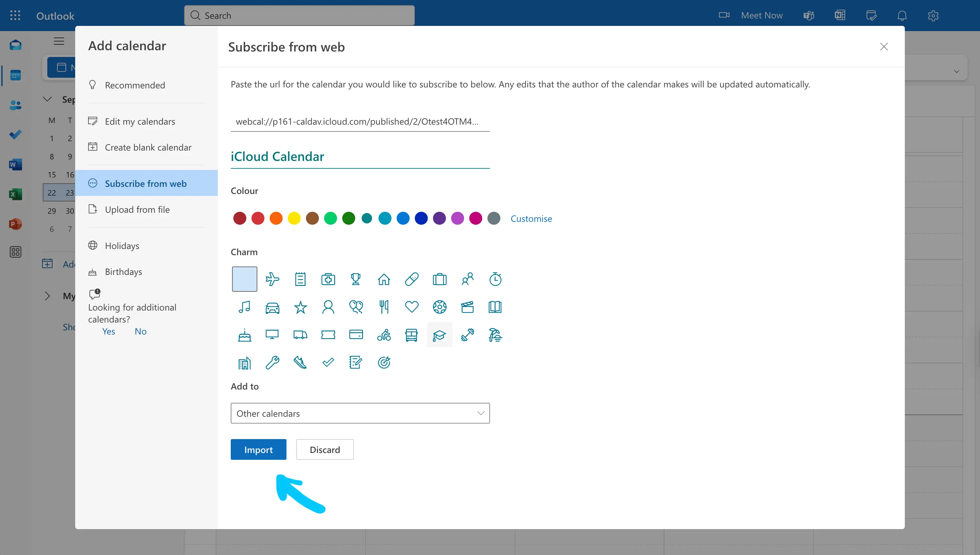
Task: Choose the trophy charm icon
Action: tap(356, 279)
